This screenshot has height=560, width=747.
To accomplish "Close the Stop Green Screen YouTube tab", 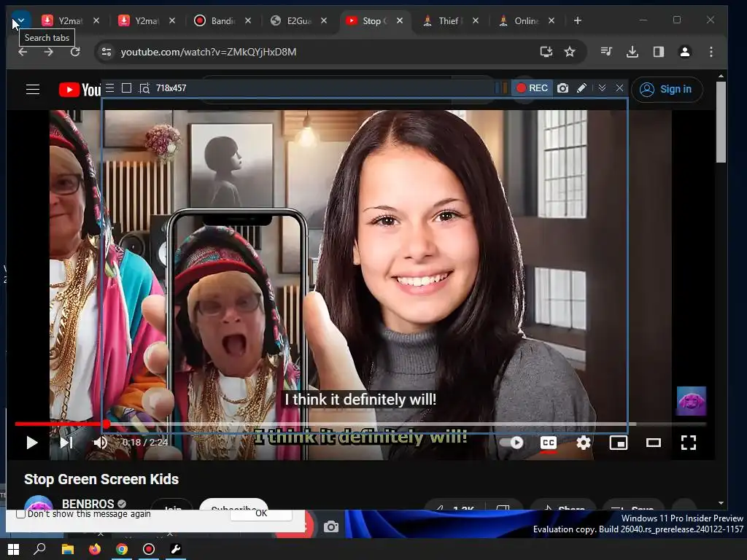I will [400, 20].
